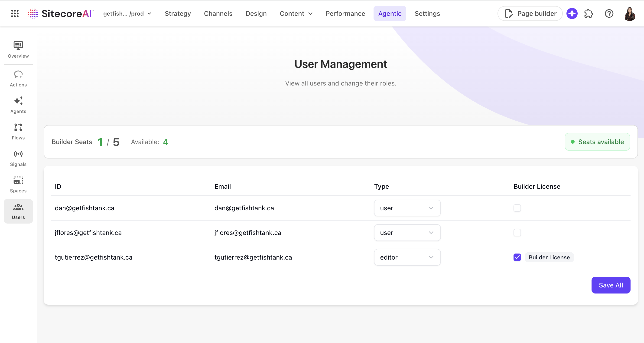Open Page builder
This screenshot has height=343, width=644.
click(530, 13)
